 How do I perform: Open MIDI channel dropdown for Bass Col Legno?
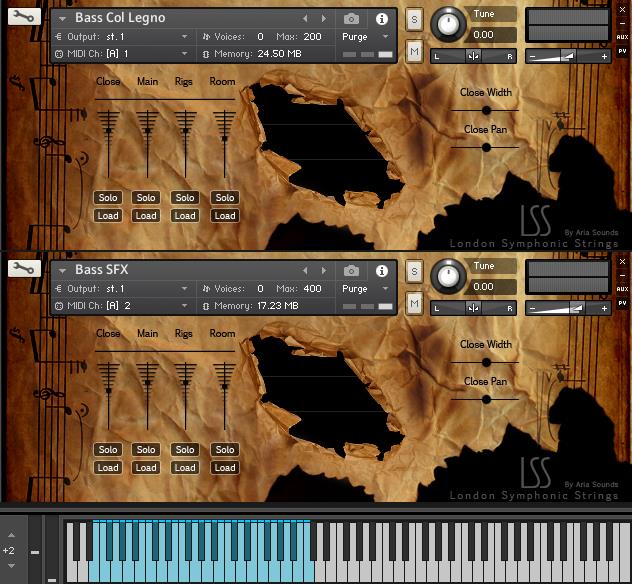tap(184, 53)
